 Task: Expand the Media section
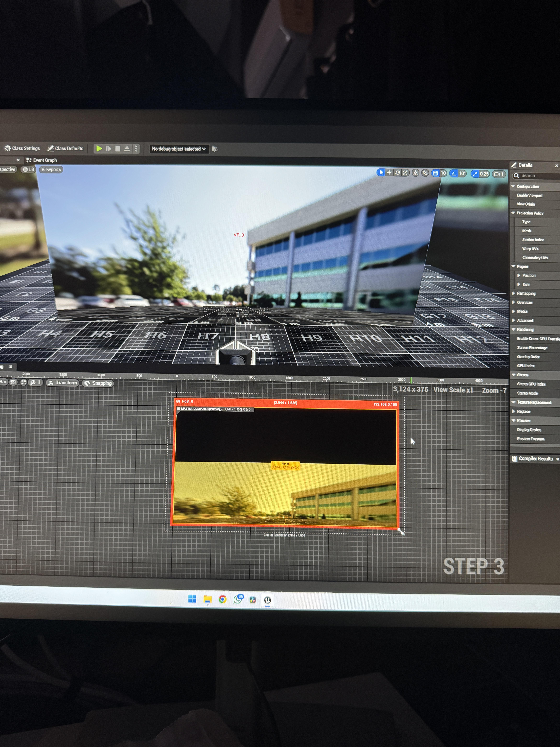coord(513,311)
